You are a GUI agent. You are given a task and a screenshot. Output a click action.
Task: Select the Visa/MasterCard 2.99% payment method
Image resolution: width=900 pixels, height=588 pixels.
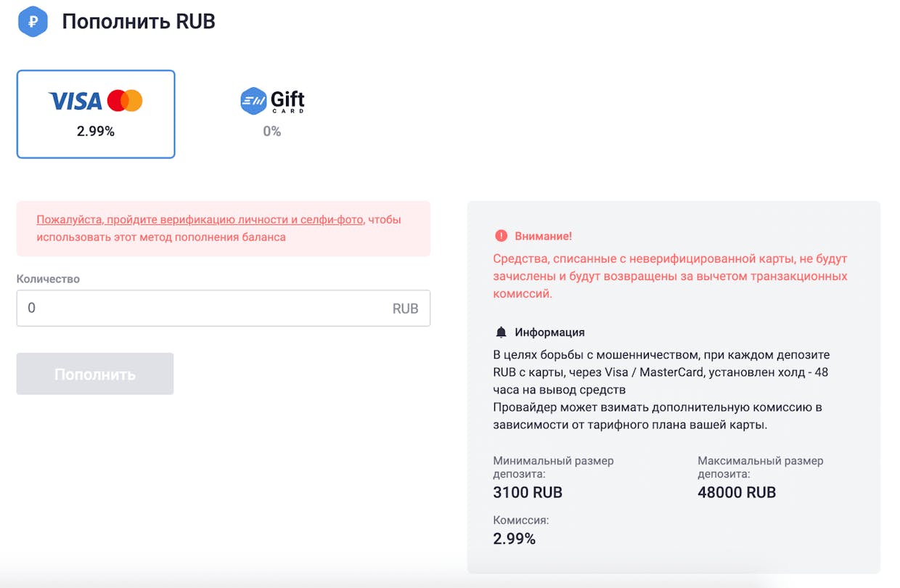(96, 114)
